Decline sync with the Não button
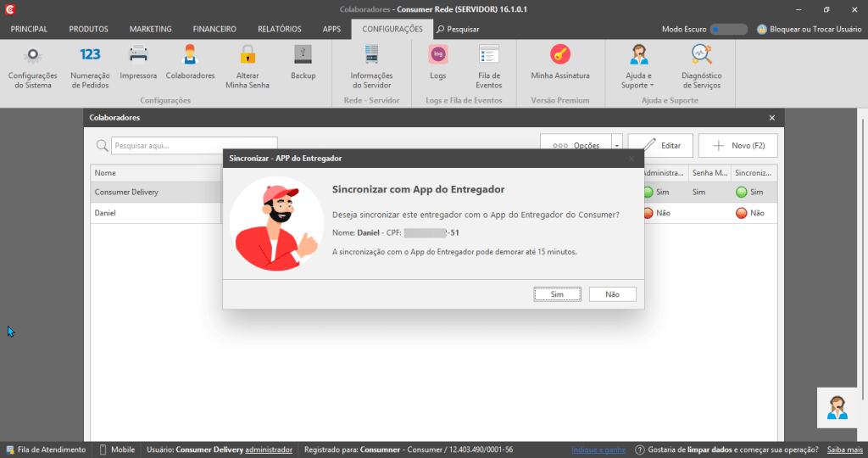 612,294
